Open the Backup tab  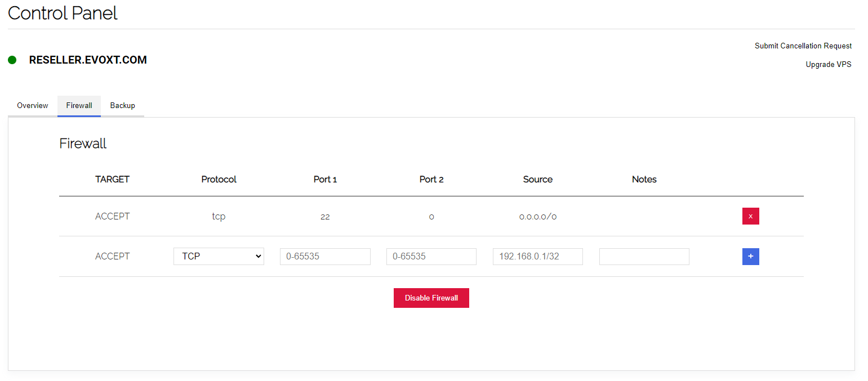122,106
